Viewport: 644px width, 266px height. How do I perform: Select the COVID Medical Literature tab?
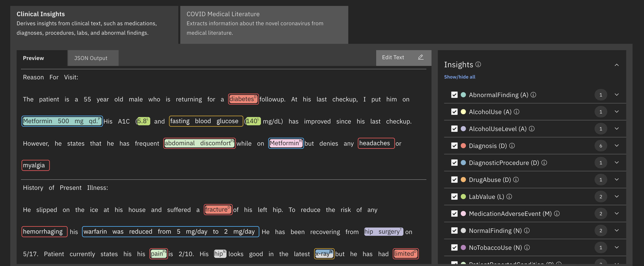click(x=264, y=23)
